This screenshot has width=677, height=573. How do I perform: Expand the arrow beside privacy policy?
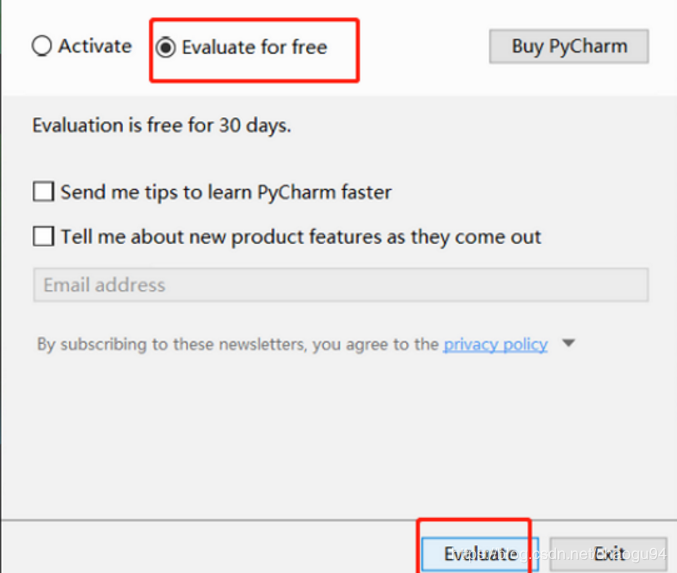point(569,343)
